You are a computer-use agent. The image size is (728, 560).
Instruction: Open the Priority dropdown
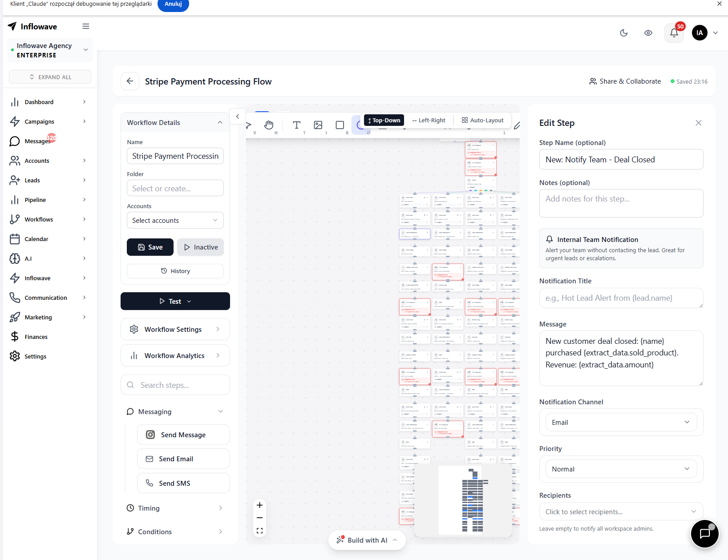tap(621, 469)
